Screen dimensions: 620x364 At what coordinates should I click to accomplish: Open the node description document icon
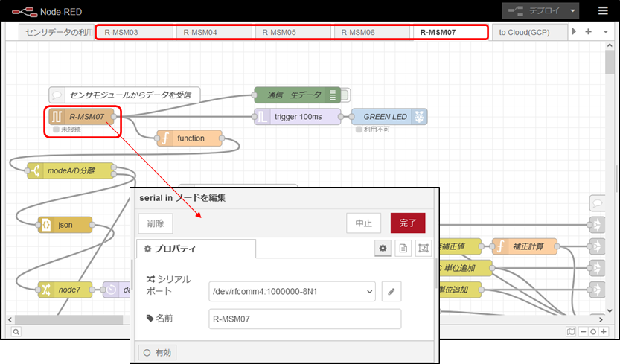403,249
